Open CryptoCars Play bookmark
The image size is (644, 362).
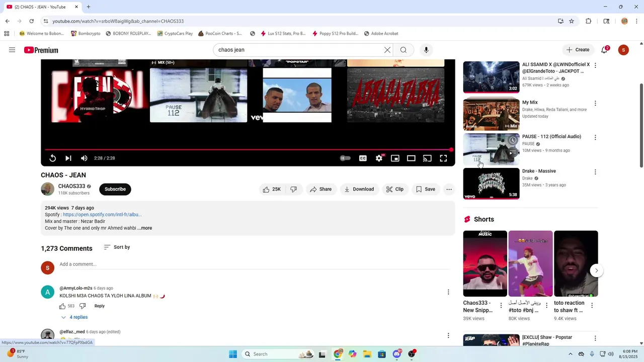[175, 34]
